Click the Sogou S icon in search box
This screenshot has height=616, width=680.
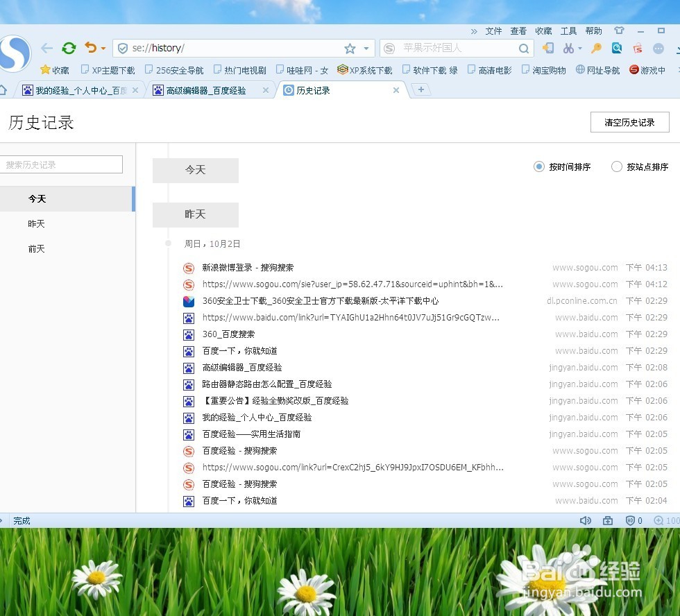tap(389, 48)
